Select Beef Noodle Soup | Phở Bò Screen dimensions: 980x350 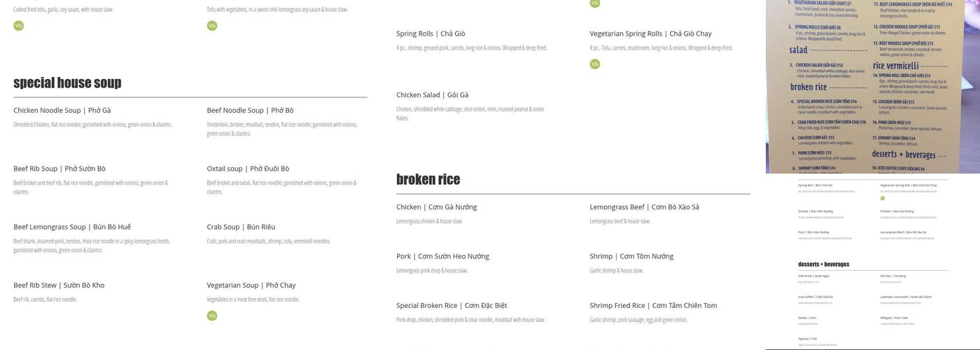click(x=250, y=111)
